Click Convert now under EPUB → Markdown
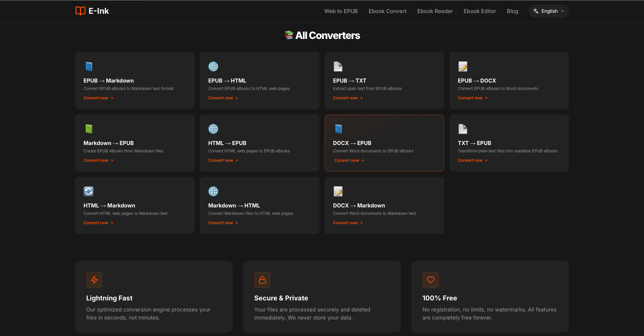Viewport: 644px width, 336px height. click(x=99, y=98)
